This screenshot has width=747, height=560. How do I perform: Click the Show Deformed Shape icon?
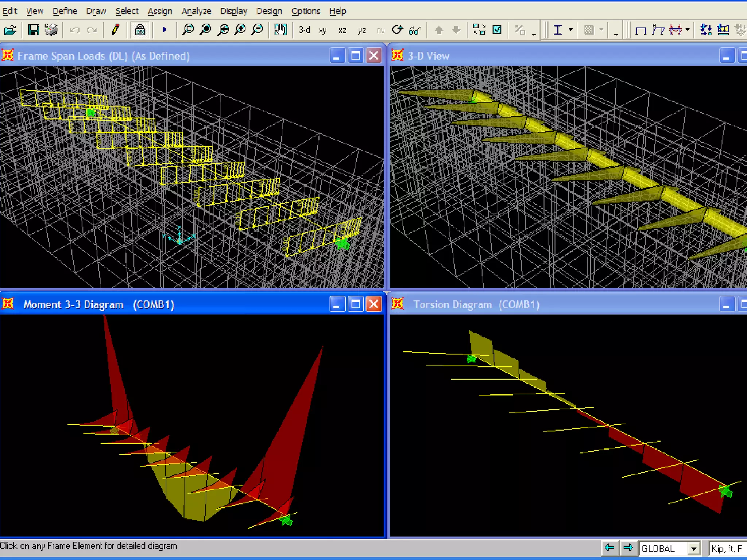pyautogui.click(x=658, y=30)
